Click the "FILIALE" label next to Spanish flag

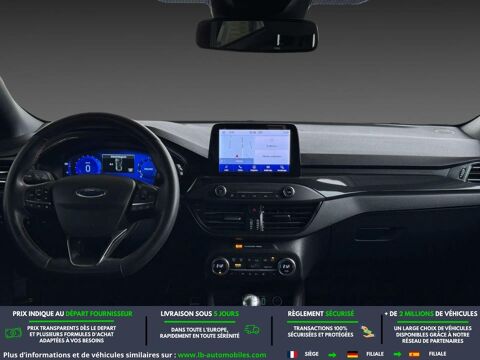[437, 354]
